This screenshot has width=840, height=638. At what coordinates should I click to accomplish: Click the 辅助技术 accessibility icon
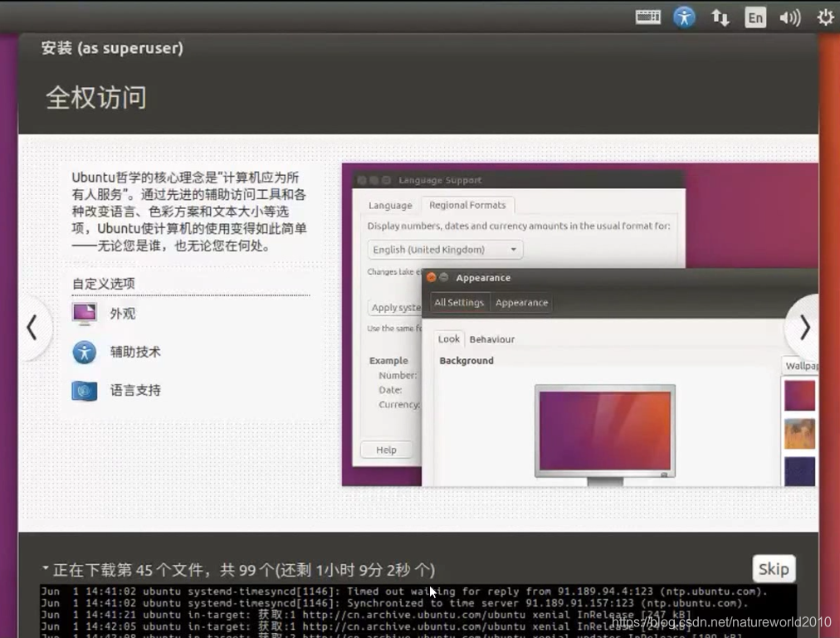(84, 352)
